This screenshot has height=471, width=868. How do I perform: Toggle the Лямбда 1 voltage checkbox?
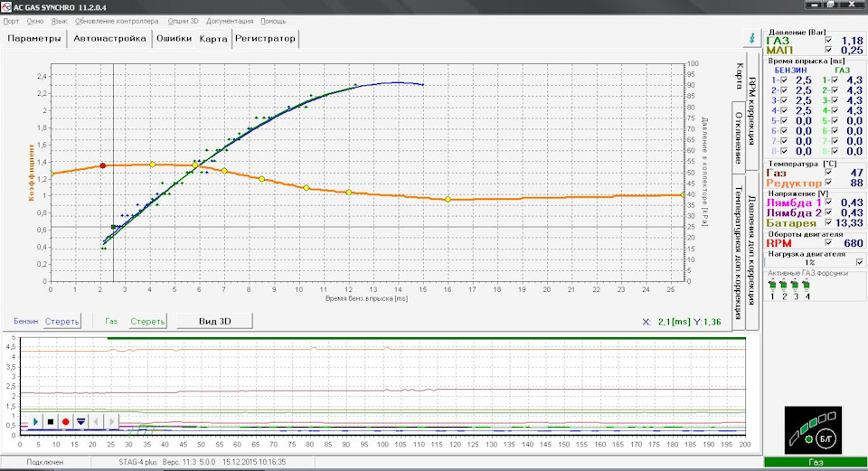coord(828,203)
